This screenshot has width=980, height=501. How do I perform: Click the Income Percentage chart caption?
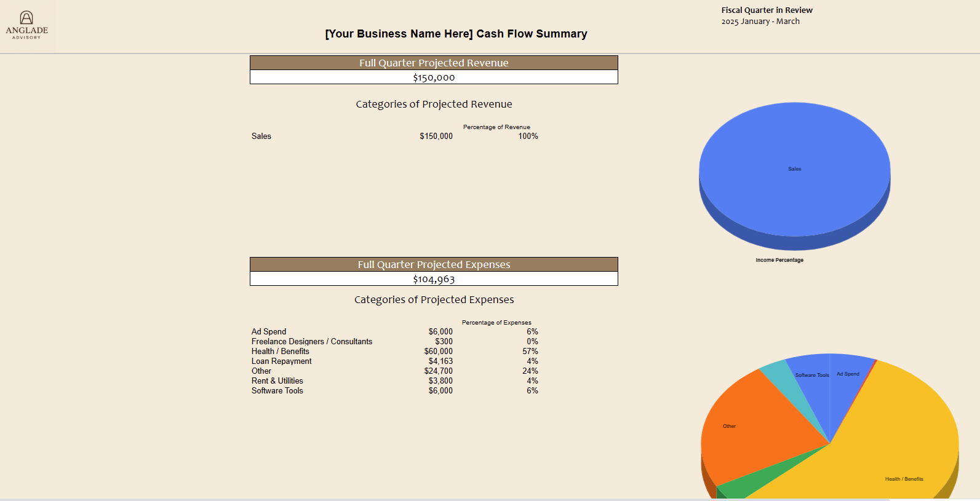pyautogui.click(x=779, y=260)
